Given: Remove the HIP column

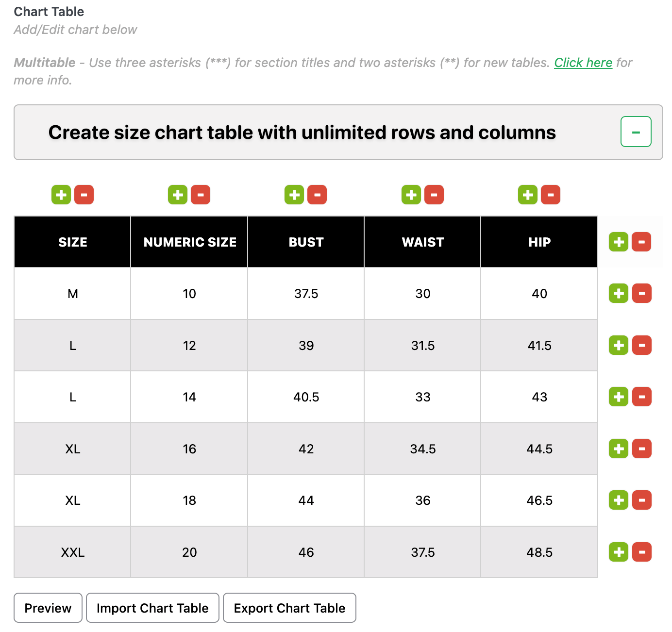Looking at the screenshot, I should click(x=551, y=194).
